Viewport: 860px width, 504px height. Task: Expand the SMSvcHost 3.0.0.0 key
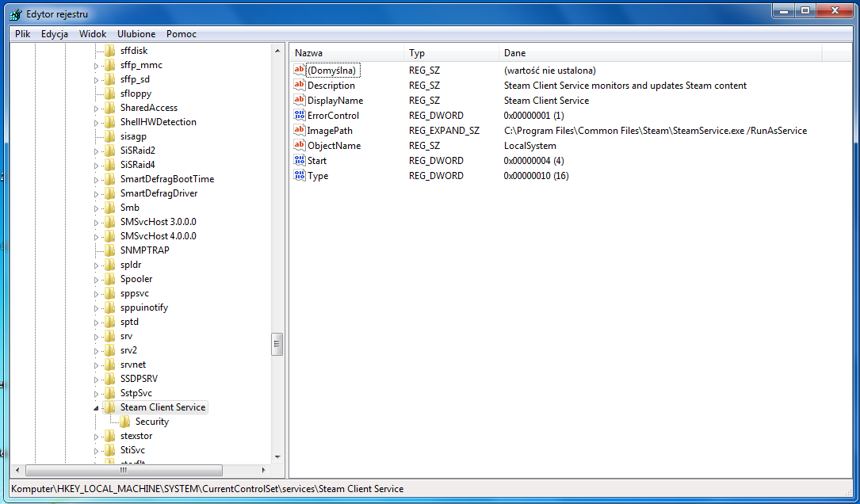(x=96, y=223)
